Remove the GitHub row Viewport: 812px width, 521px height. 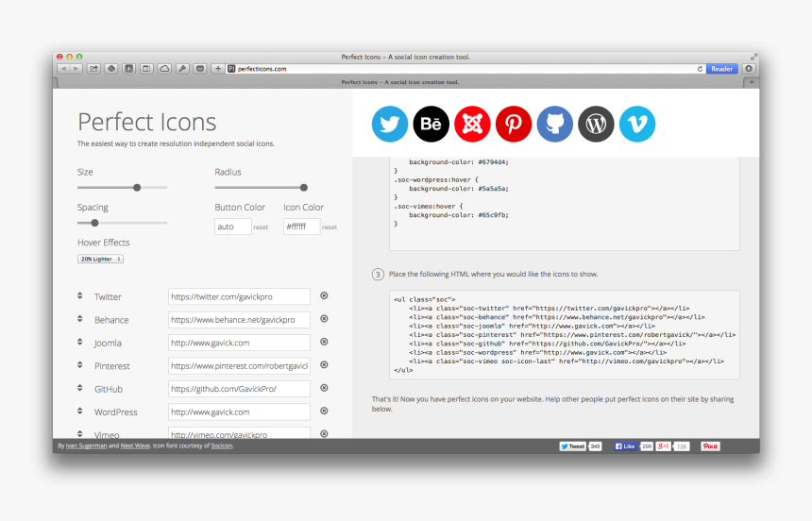coord(324,388)
